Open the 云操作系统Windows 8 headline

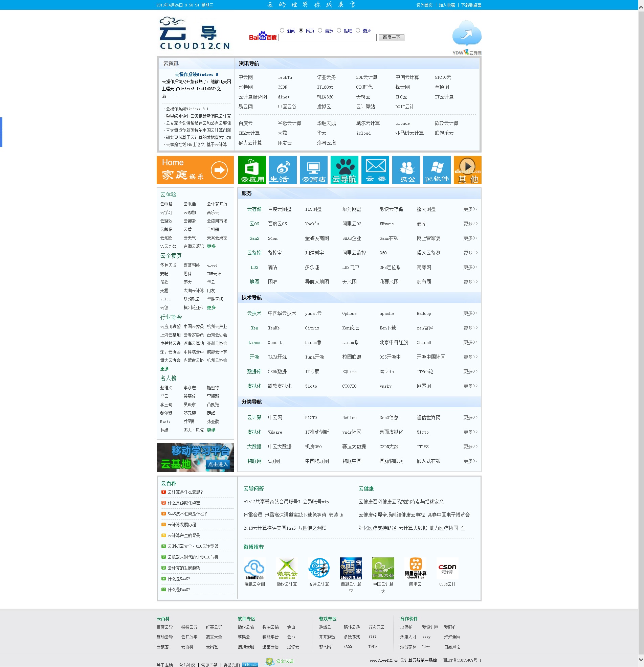(197, 74)
